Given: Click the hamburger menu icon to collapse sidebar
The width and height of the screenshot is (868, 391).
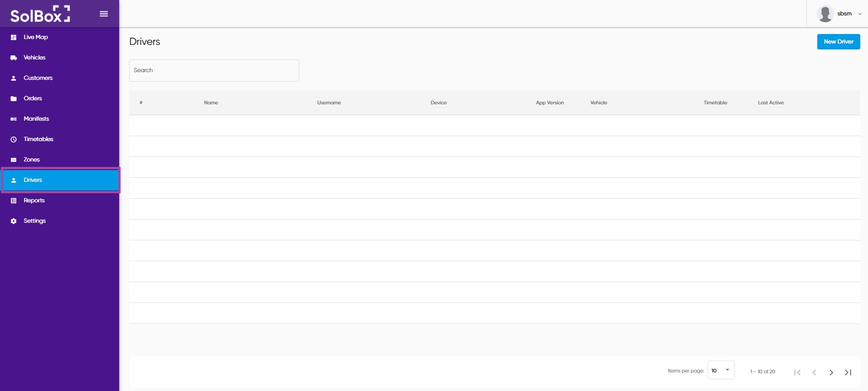Looking at the screenshot, I should point(104,14).
